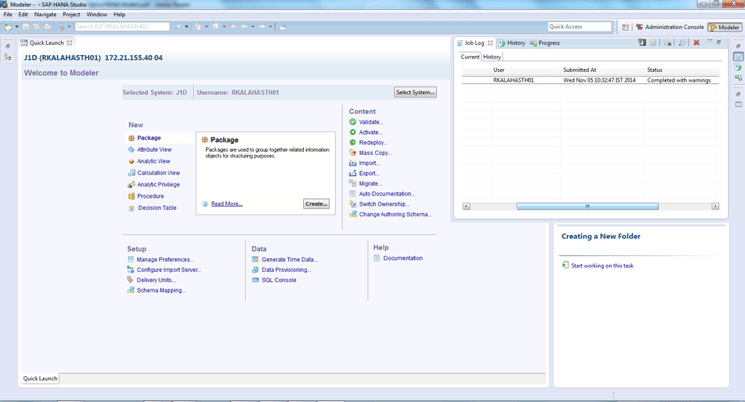
Task: Click the Generate Time Data icon
Action: 255,259
